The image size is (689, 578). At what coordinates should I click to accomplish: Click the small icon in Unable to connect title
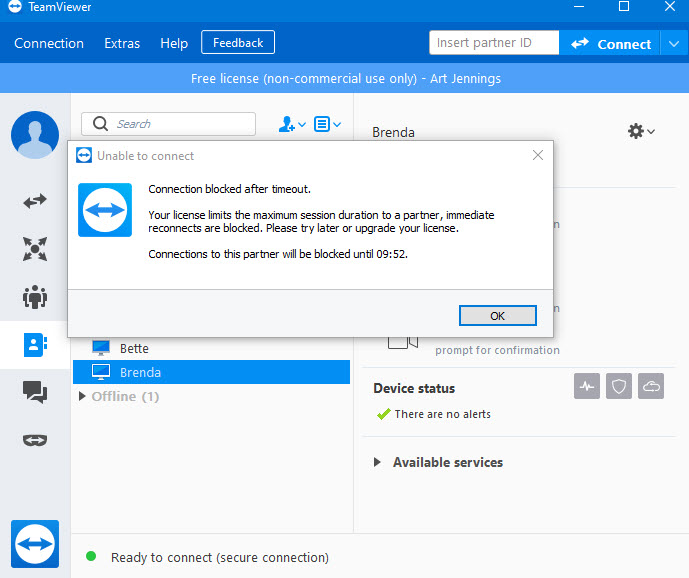click(84, 155)
